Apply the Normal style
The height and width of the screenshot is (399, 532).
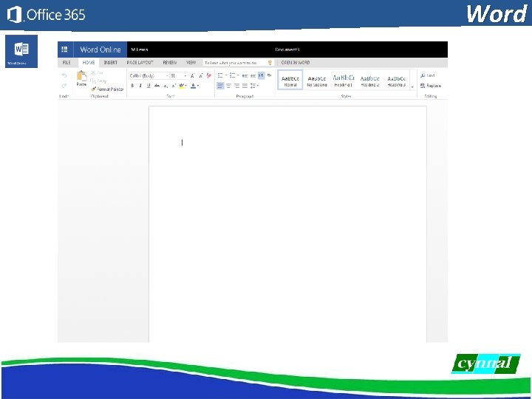point(290,81)
